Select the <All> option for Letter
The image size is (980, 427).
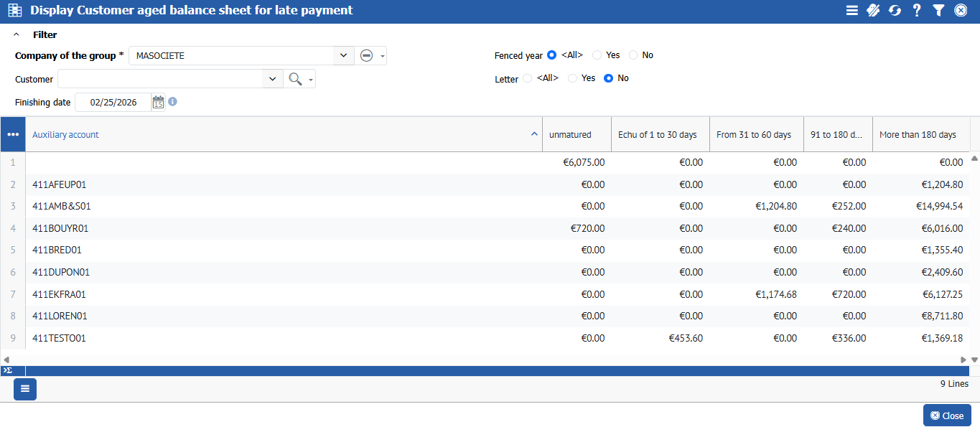coord(528,78)
